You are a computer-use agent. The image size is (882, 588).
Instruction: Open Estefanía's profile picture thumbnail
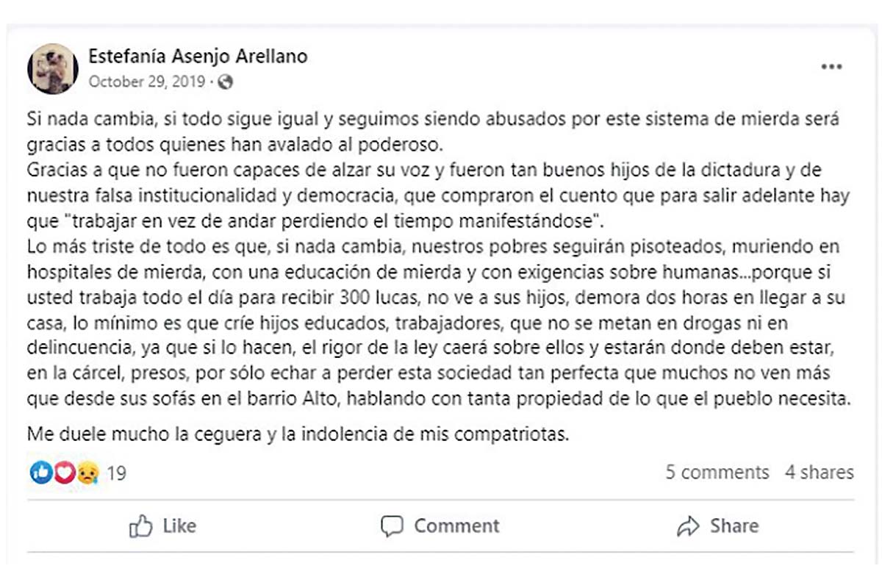click(x=53, y=68)
